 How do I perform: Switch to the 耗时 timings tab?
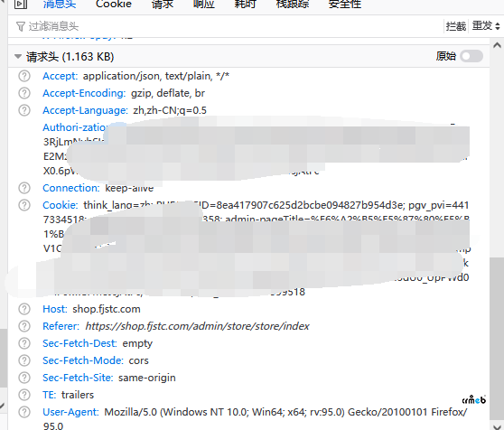[245, 5]
